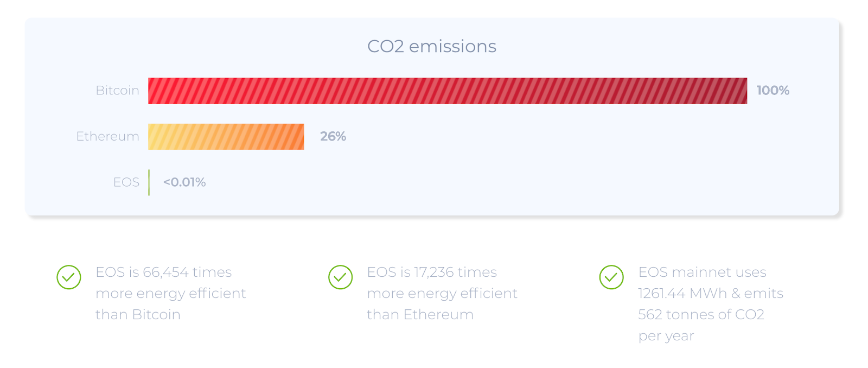Select the <0.01% value next to EOS bar
This screenshot has height=368, width=868.
pyautogui.click(x=184, y=182)
